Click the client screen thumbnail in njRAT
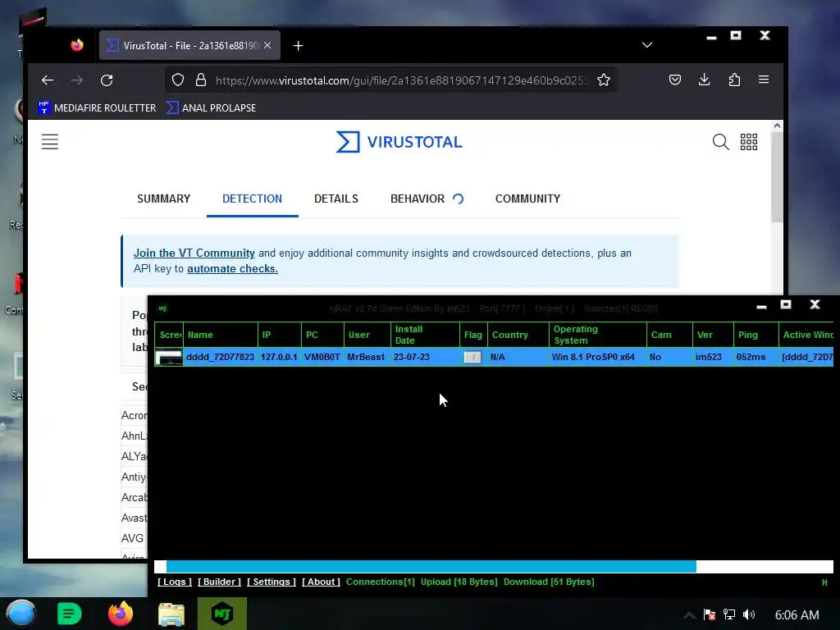Screen dimensions: 840x630 169,357
